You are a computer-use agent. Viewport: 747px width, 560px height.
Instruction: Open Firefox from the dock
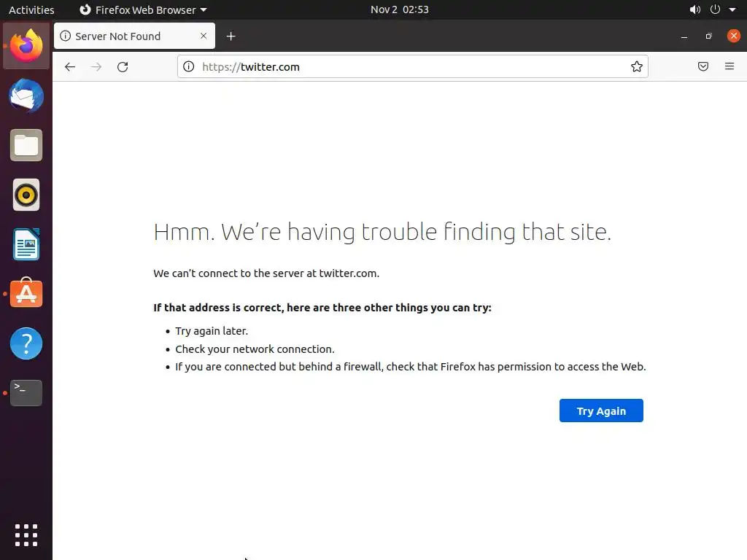tap(26, 46)
